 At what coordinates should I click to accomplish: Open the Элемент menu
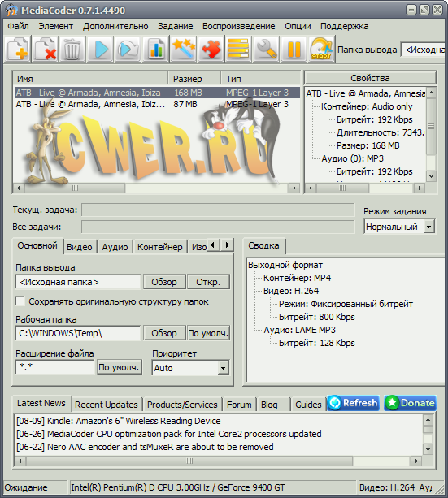pos(56,26)
